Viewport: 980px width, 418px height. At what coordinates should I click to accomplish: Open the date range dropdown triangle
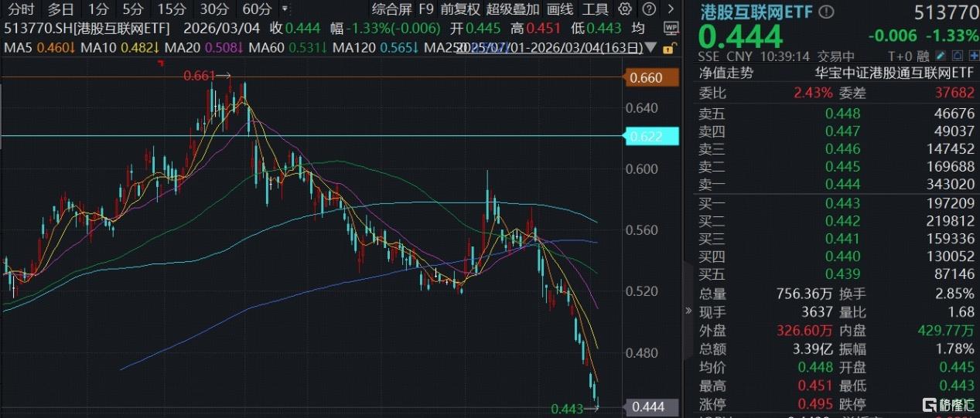coord(652,48)
